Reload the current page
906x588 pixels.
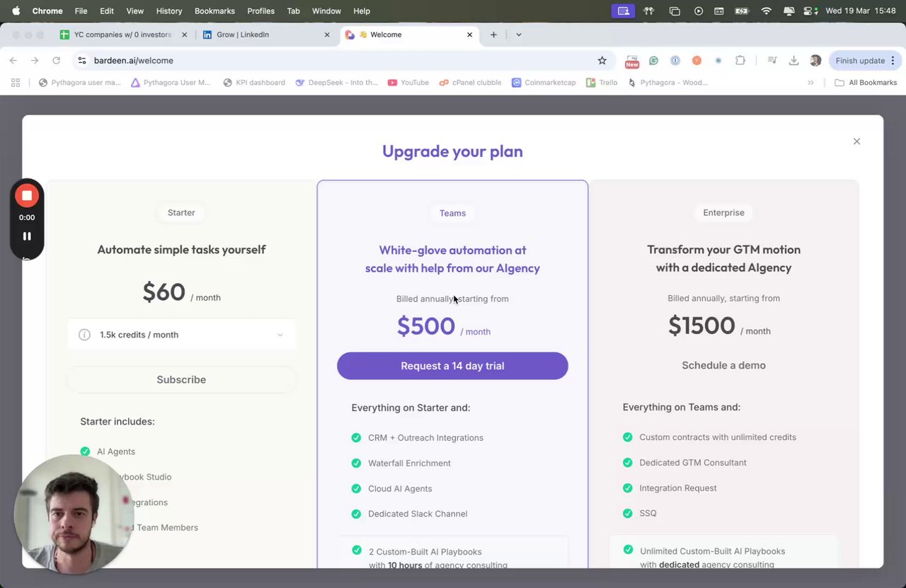pos(56,61)
